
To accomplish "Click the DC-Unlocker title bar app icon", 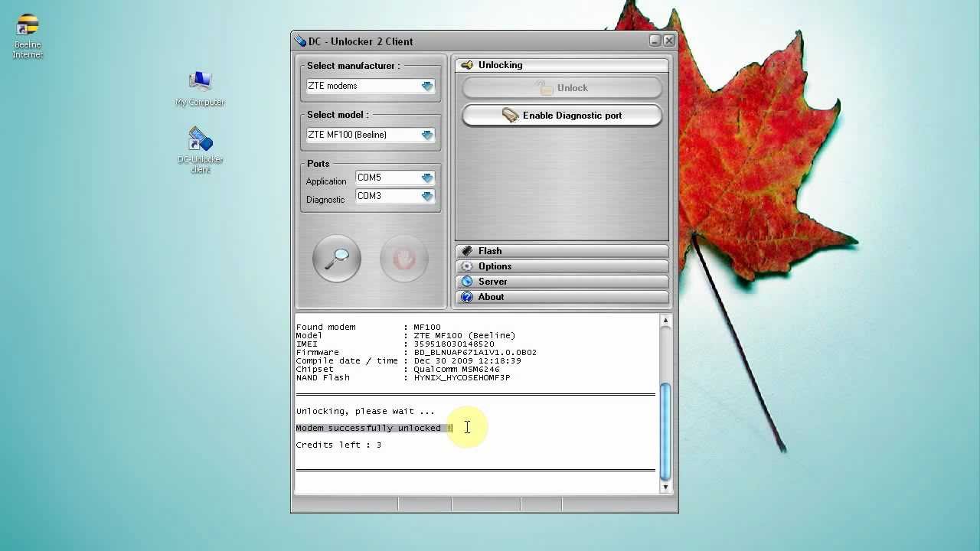I will pos(299,41).
